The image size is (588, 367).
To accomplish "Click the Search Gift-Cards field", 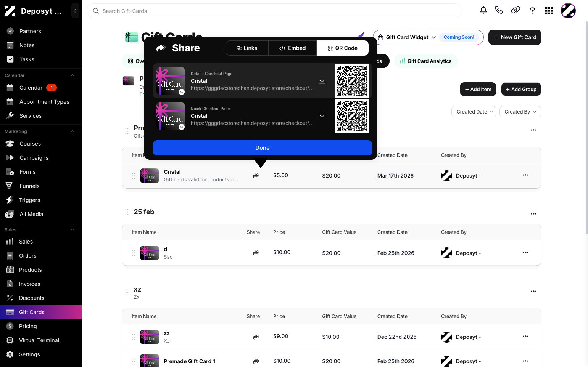I will click(274, 11).
